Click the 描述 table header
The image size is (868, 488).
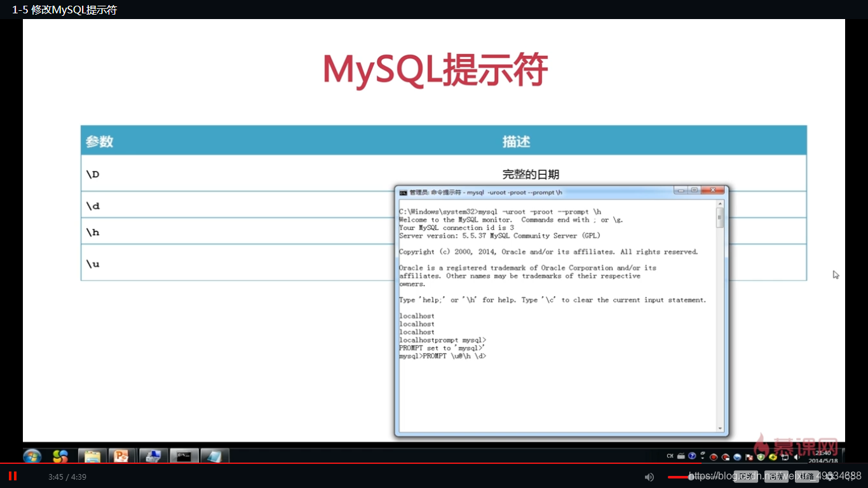pyautogui.click(x=516, y=141)
